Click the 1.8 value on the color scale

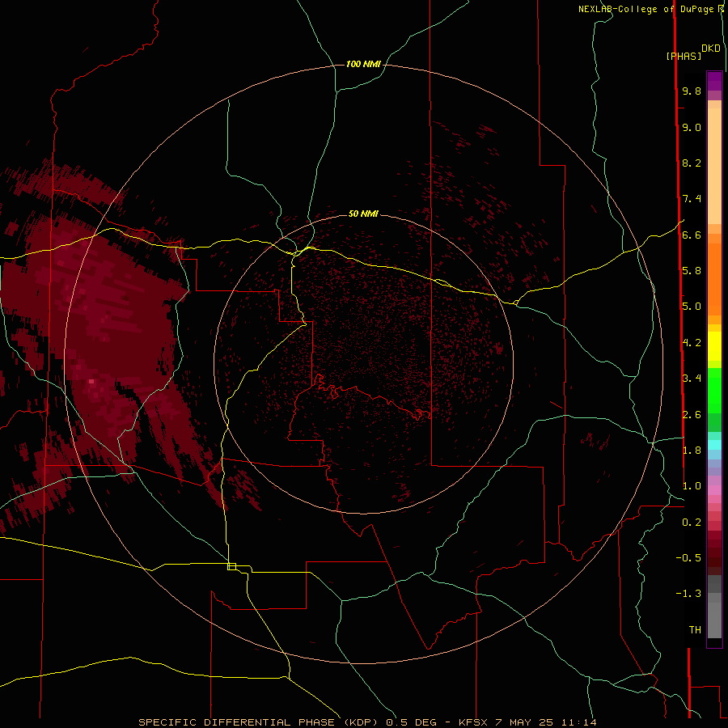(692, 450)
